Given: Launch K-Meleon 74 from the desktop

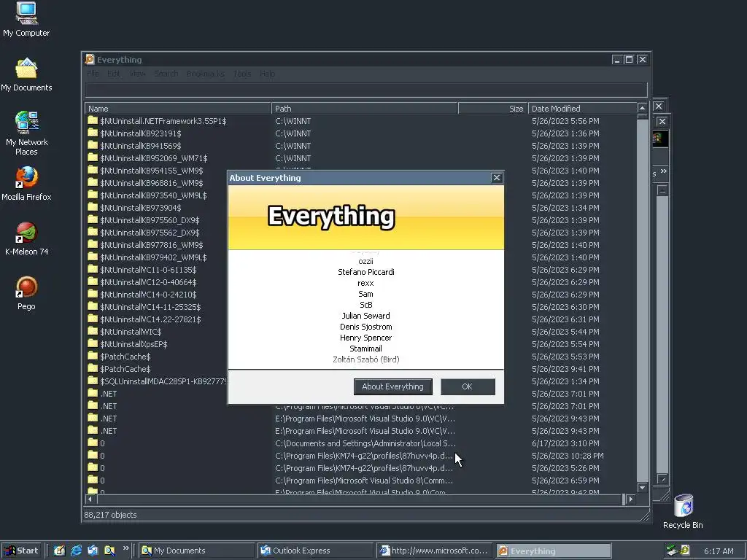Looking at the screenshot, I should (x=26, y=238).
